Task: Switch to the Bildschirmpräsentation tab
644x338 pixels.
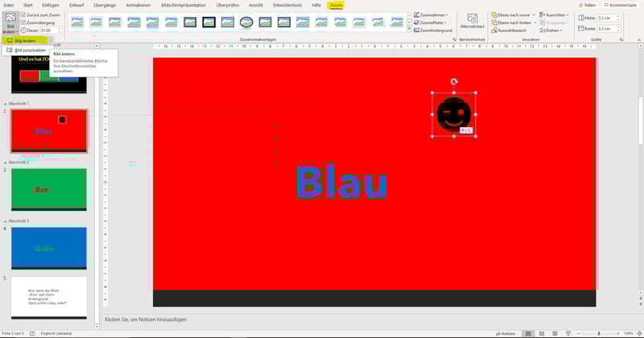Action: point(184,6)
